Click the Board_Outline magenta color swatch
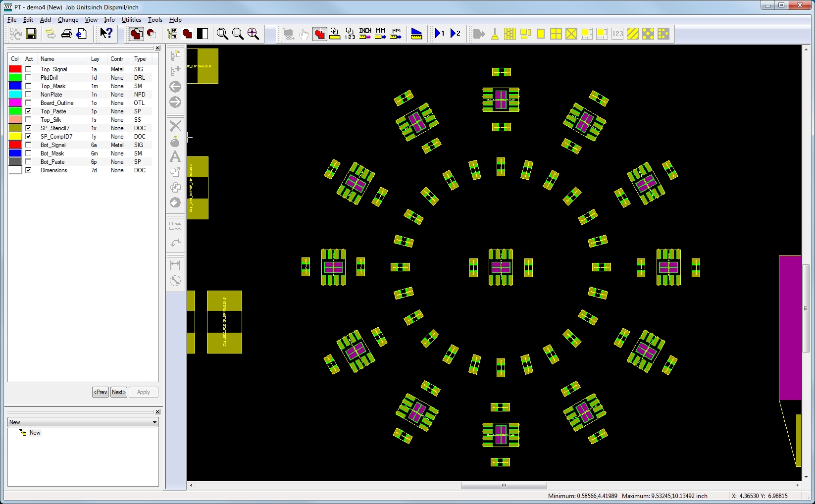Image resolution: width=815 pixels, height=504 pixels. 15,103
